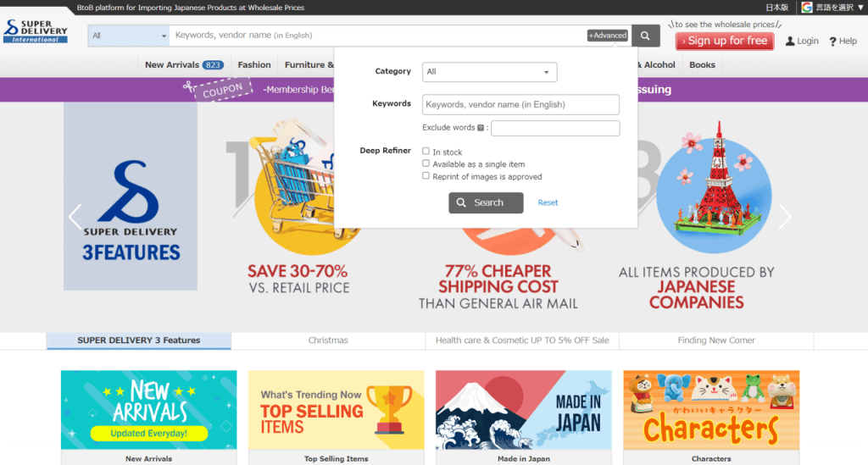868x465 pixels.
Task: Click the Login link
Action: click(x=807, y=41)
